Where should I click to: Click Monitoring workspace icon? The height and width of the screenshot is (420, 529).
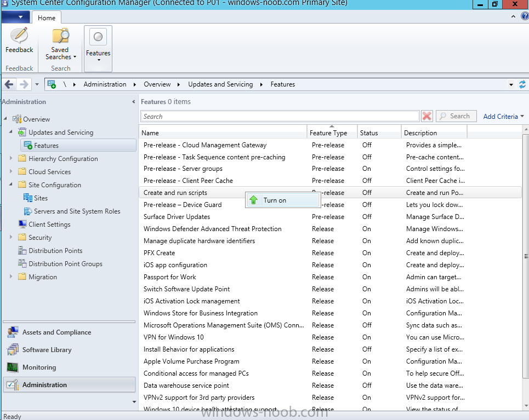coord(13,367)
